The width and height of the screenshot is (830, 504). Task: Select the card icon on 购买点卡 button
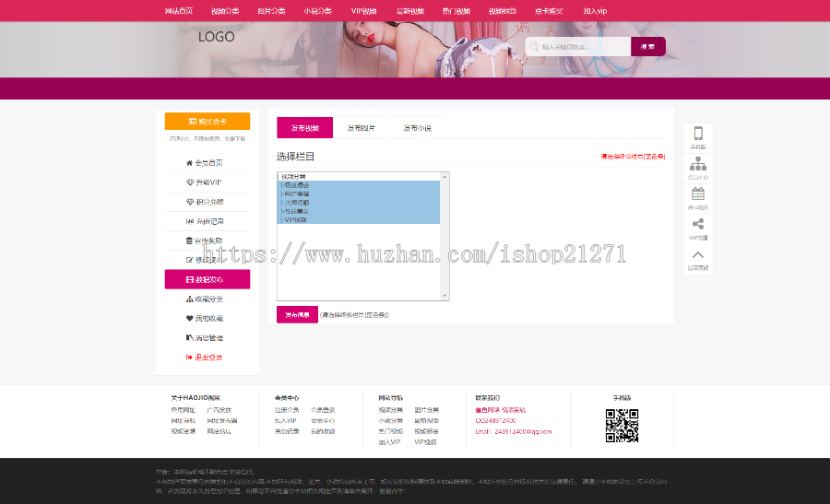[x=193, y=122]
